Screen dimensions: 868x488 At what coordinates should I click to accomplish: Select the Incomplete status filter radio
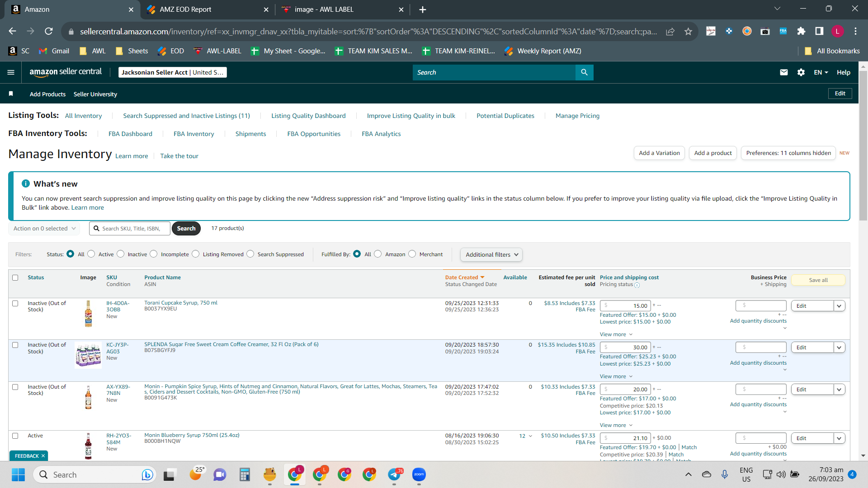click(154, 254)
